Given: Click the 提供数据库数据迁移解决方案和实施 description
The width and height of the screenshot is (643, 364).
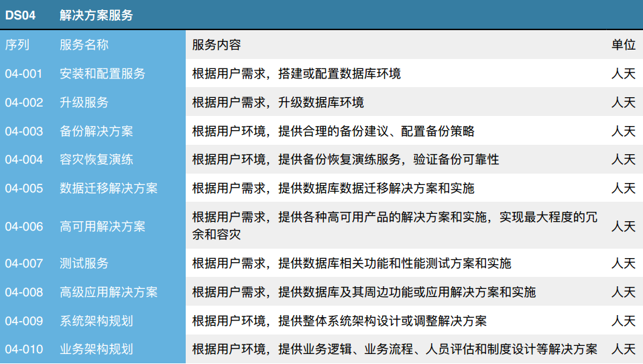Looking at the screenshot, I should 376,188.
